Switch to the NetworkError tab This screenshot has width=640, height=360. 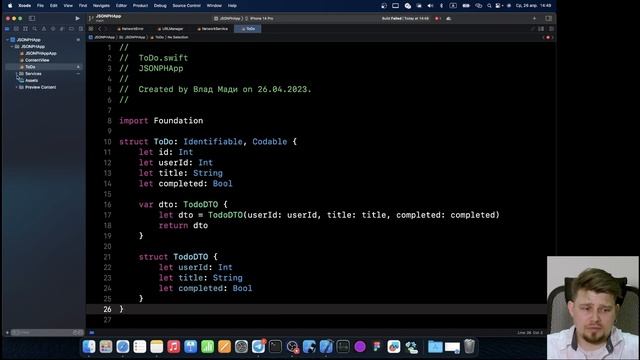pos(131,29)
